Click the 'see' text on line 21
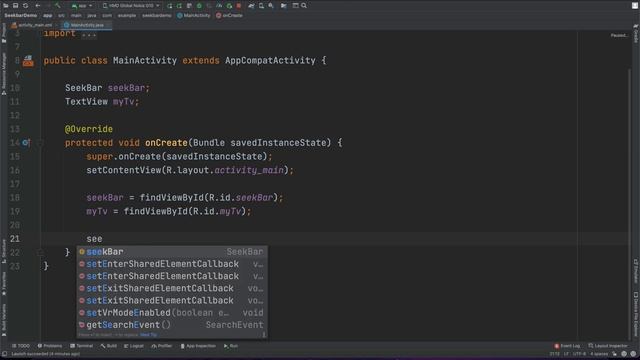640x360 pixels. pos(94,239)
